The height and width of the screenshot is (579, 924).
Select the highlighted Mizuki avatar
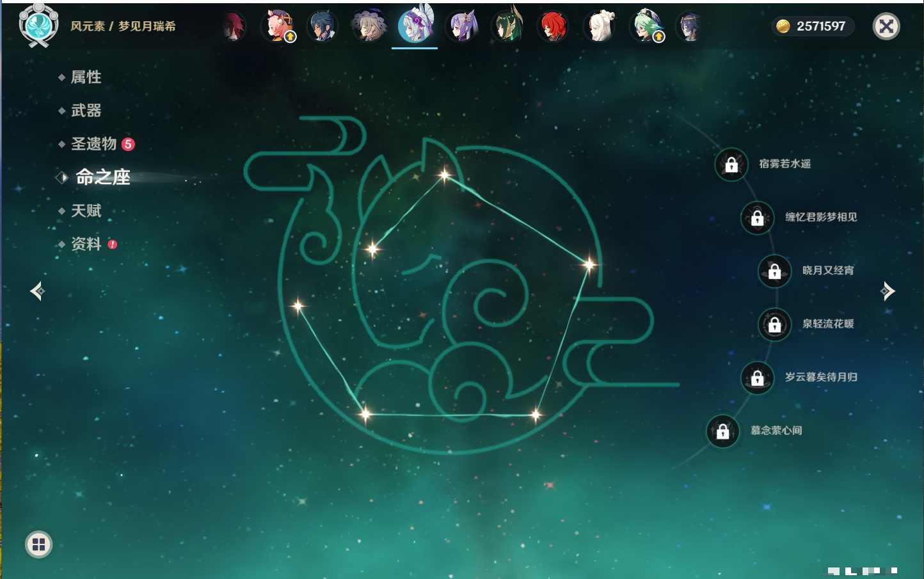pos(415,25)
